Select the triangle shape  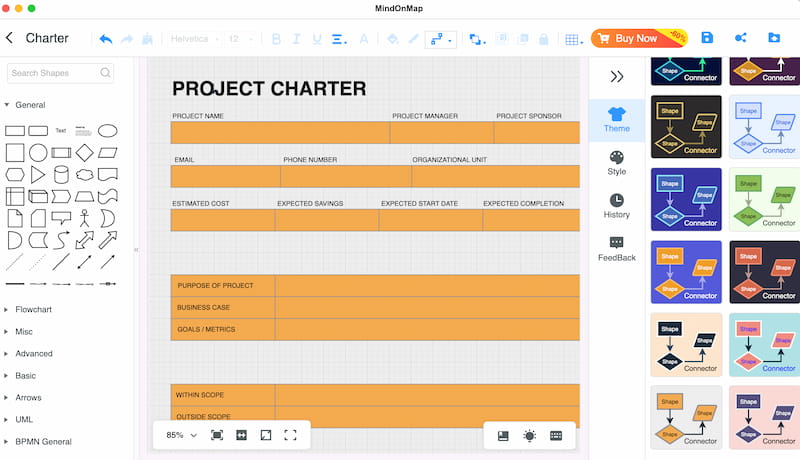pyautogui.click(x=38, y=174)
